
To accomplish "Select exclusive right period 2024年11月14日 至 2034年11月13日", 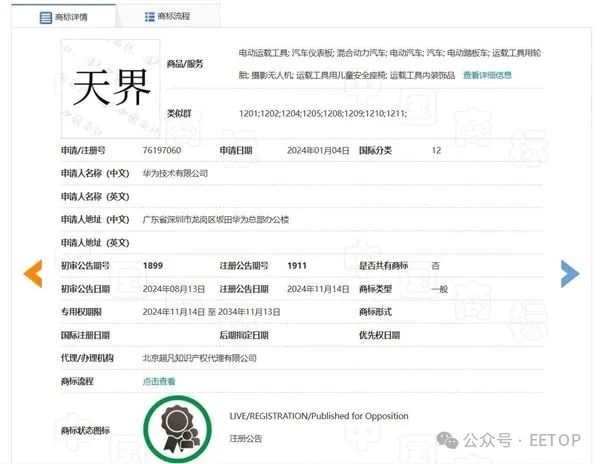I will [x=211, y=312].
